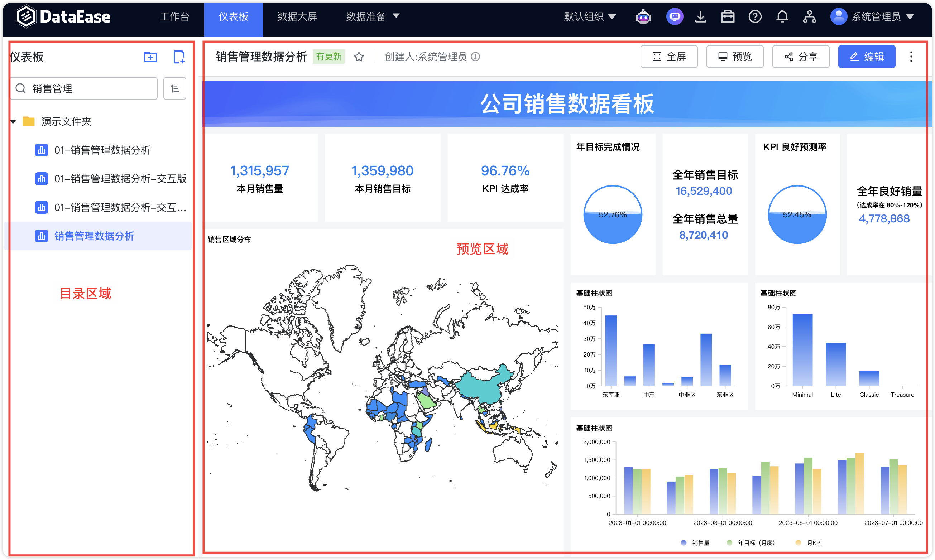Click the new dashboard icon
Viewport: 935px width, 560px height.
[179, 57]
